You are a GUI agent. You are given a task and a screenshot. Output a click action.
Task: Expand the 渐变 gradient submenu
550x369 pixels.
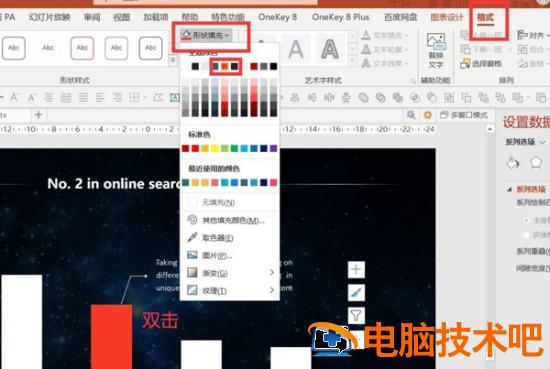(229, 273)
